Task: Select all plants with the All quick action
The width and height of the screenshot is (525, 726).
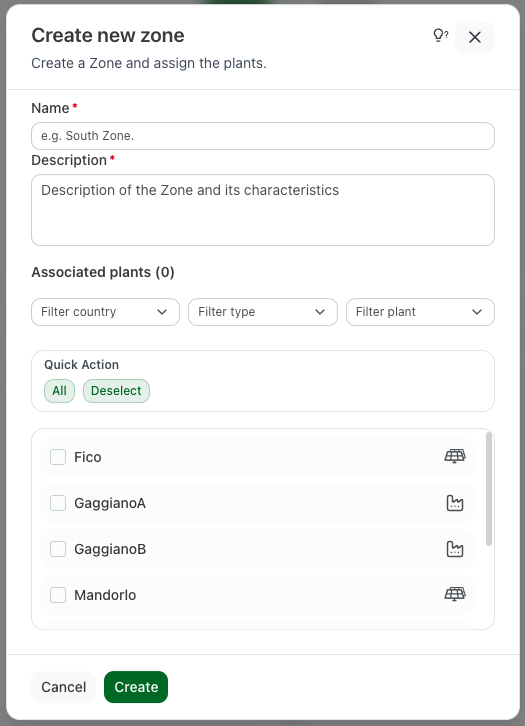Action: [x=59, y=391]
